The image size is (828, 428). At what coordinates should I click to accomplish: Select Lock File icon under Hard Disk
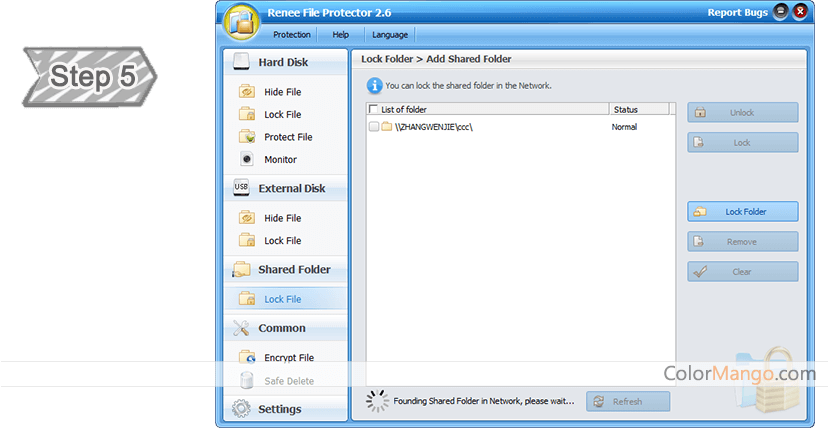(247, 115)
